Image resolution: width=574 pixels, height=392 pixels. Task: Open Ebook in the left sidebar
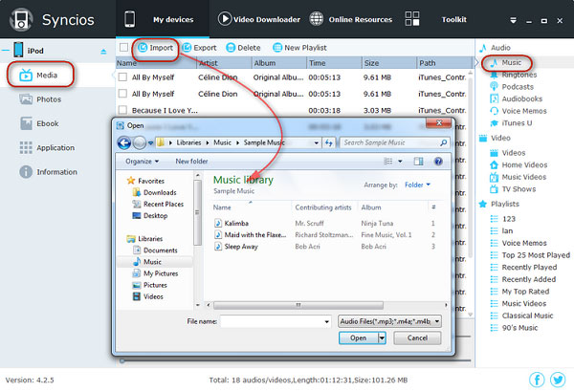coord(39,123)
